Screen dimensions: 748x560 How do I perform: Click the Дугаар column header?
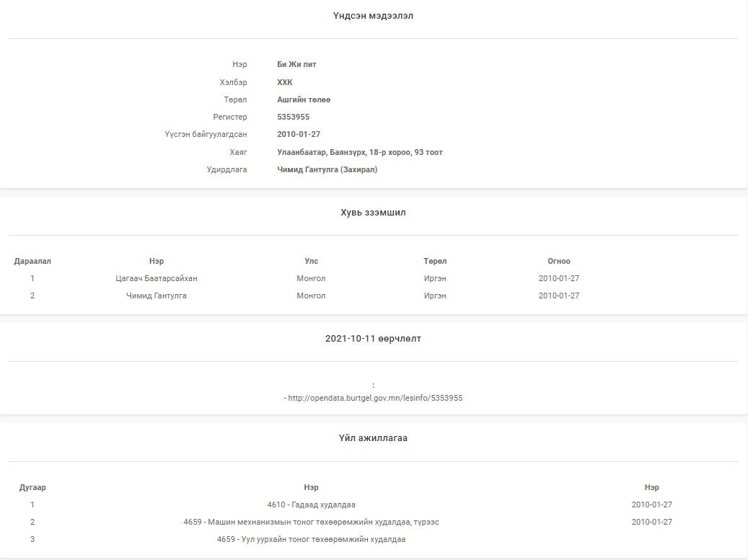(32, 487)
